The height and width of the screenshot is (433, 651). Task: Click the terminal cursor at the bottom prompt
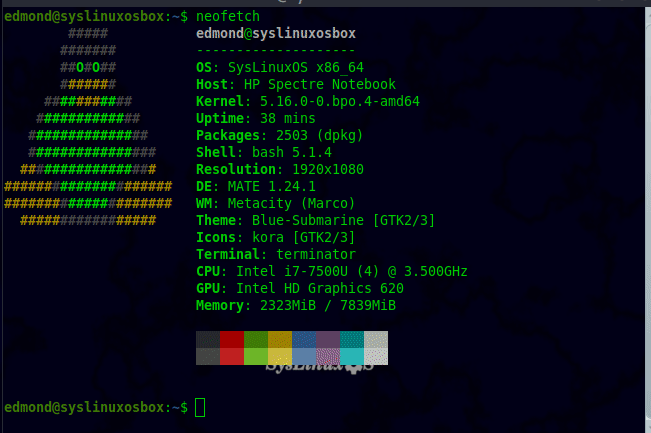click(x=200, y=407)
